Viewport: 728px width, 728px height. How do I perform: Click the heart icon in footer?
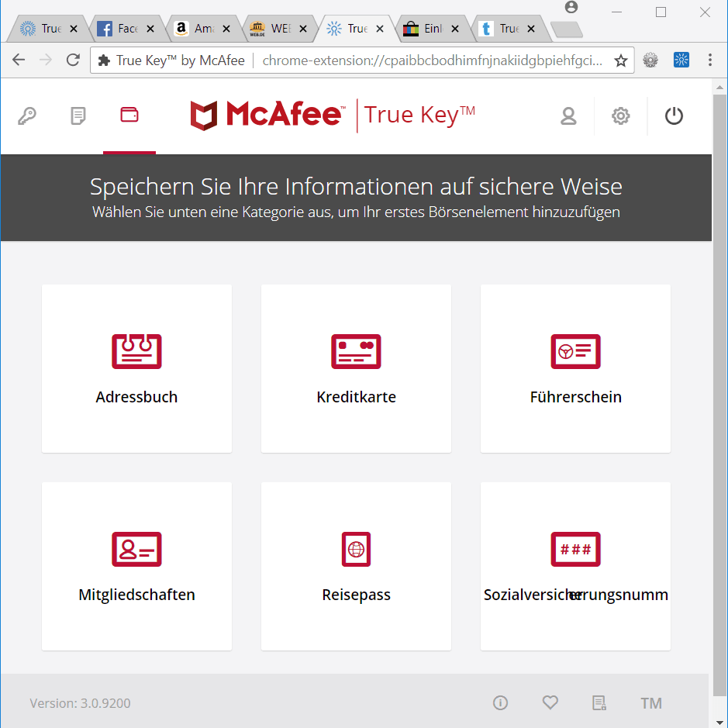pos(550,702)
